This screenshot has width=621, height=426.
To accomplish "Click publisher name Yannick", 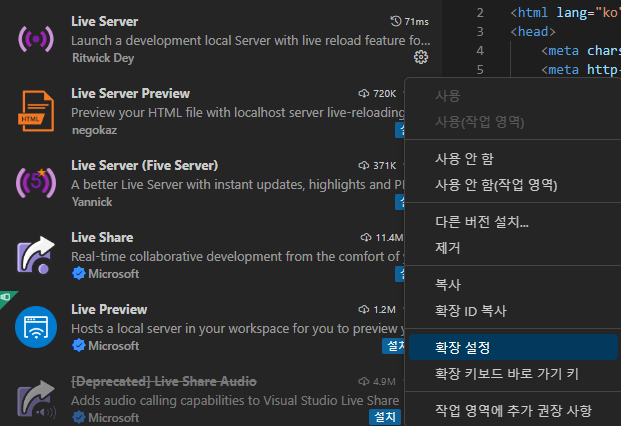I will tap(92, 202).
